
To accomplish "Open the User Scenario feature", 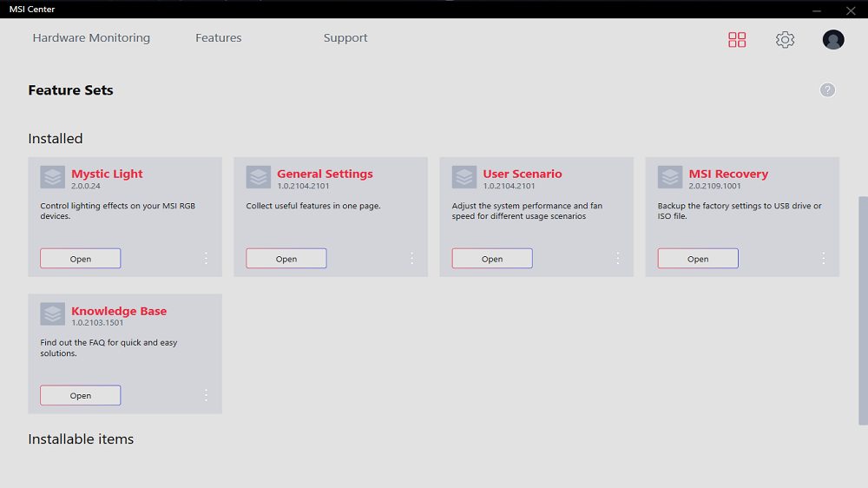I will (x=492, y=259).
